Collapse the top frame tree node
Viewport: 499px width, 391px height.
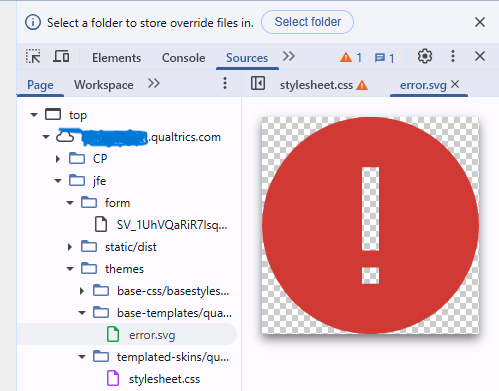coord(34,115)
